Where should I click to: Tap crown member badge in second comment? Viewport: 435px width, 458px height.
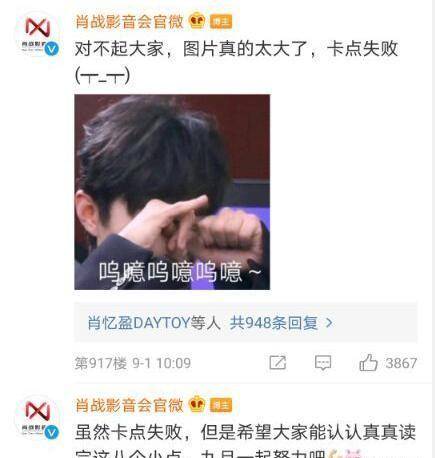[x=197, y=404]
